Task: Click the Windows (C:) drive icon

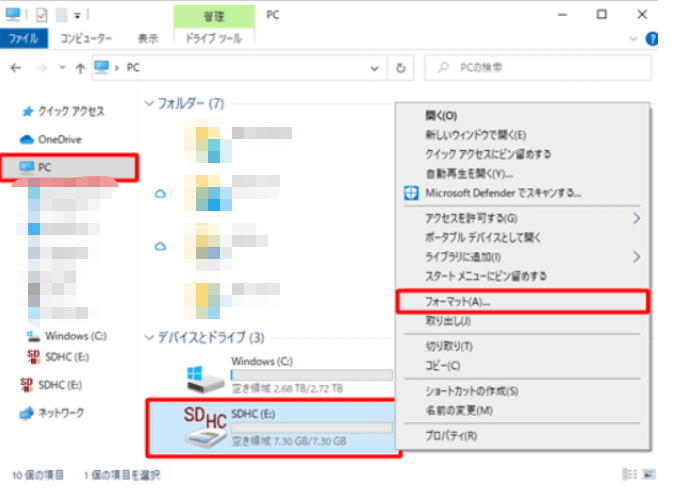Action: click(x=205, y=379)
